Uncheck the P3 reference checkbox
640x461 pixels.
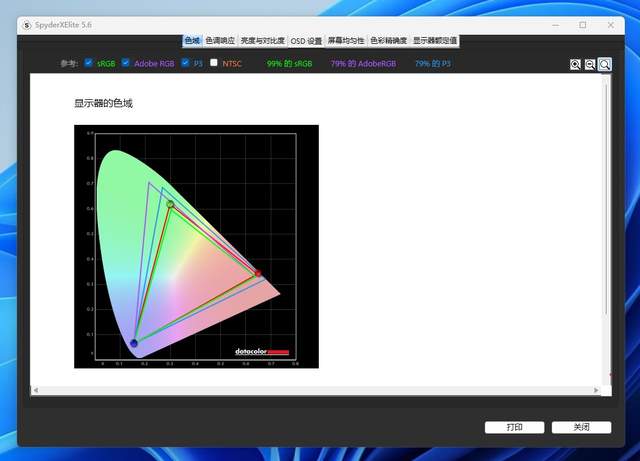(185, 62)
